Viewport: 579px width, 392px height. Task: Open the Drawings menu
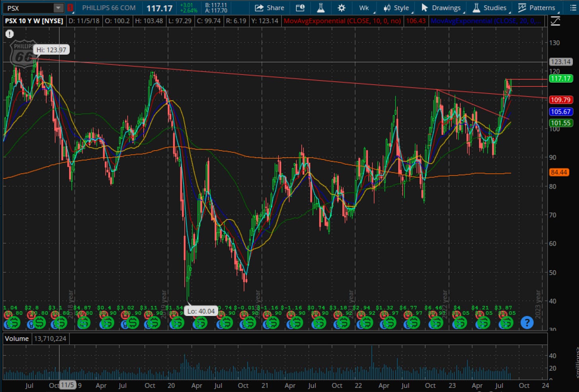(441, 8)
